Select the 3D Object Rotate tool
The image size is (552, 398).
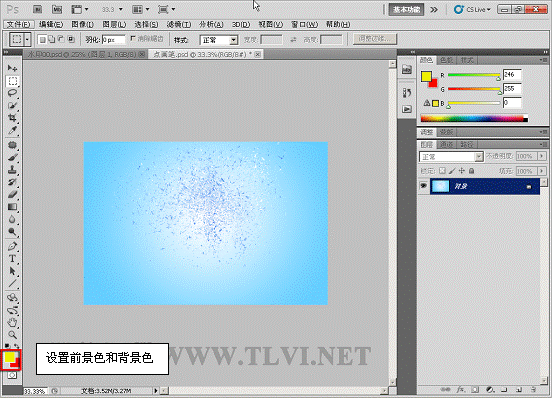tap(12, 298)
